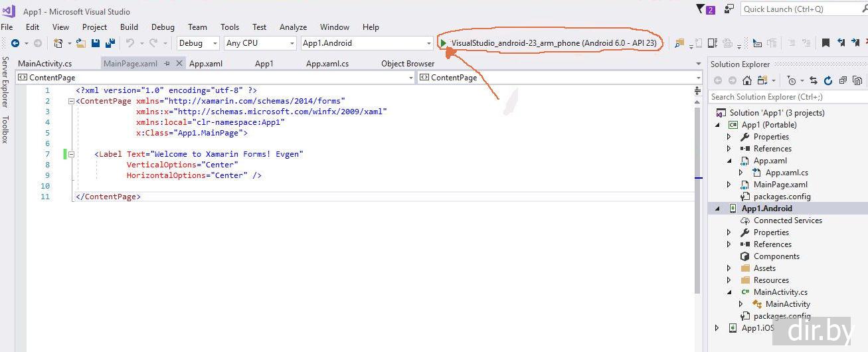Viewport: 868px width, 352px height.
Task: Click the Redo arrow icon
Action: click(153, 43)
